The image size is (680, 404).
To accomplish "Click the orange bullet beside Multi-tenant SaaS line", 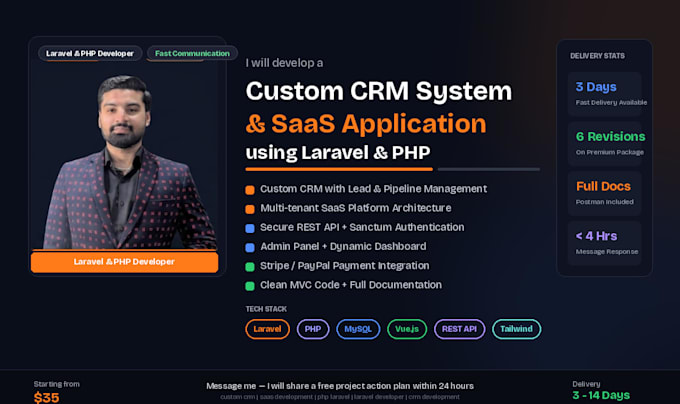I will (250, 209).
